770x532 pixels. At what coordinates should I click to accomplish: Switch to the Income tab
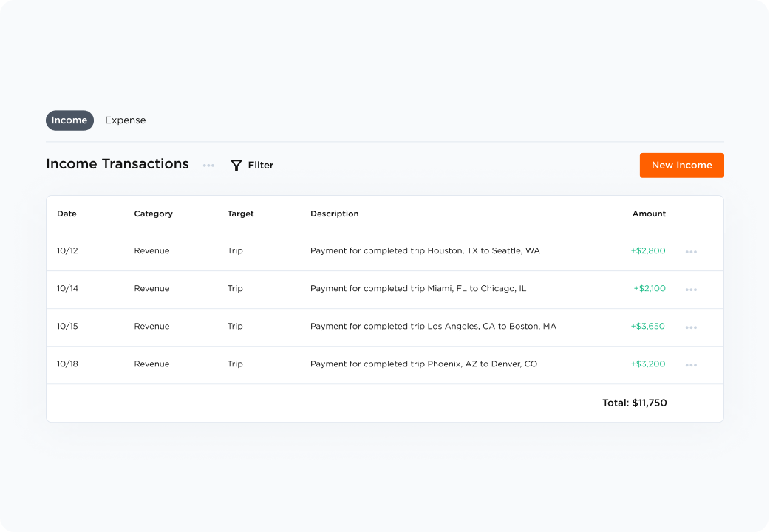click(69, 120)
